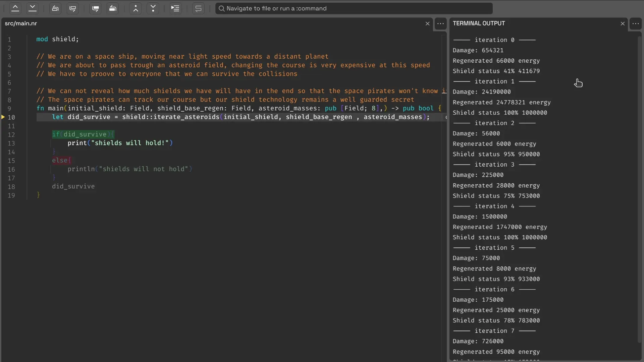Open the Terminal Output panel options menu

tap(635, 23)
